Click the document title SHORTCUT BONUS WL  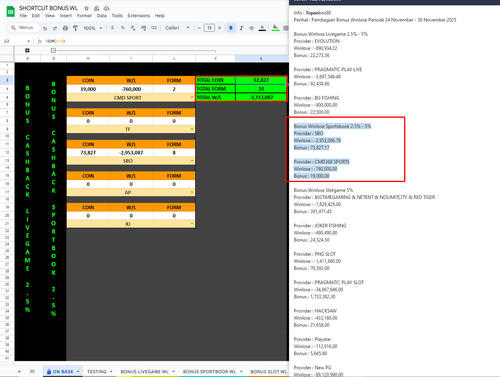[x=48, y=8]
